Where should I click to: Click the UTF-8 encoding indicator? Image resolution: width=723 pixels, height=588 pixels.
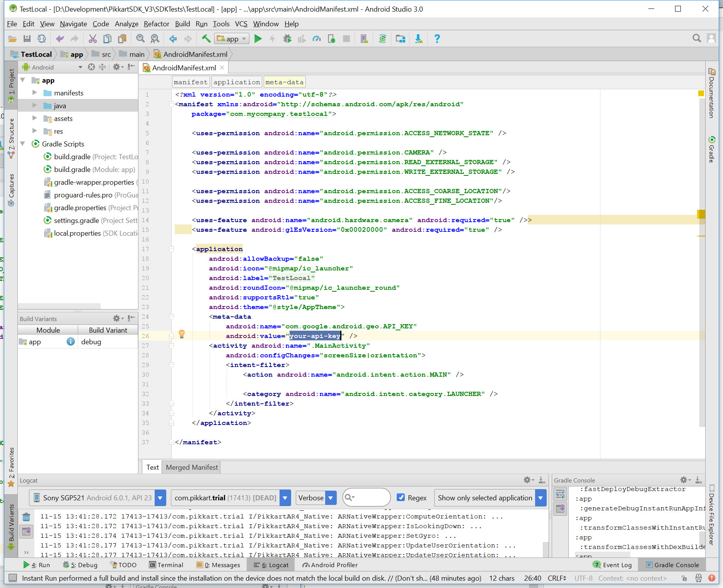[x=583, y=578]
